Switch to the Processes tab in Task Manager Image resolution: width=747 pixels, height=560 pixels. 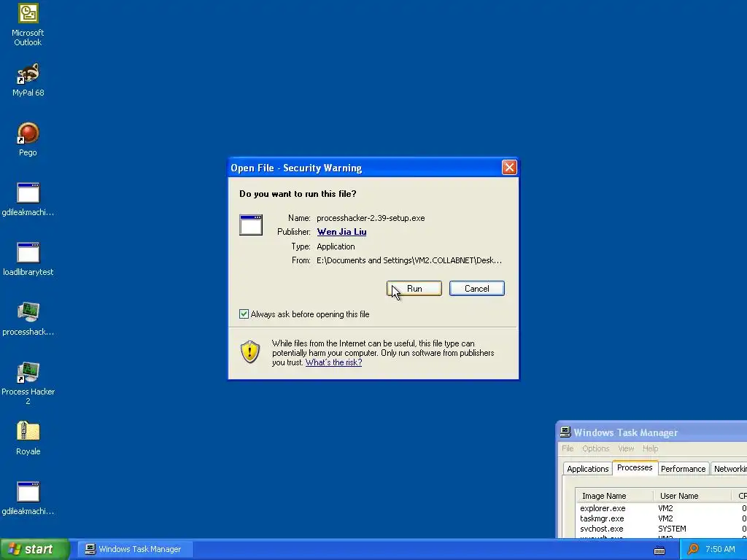(x=635, y=467)
